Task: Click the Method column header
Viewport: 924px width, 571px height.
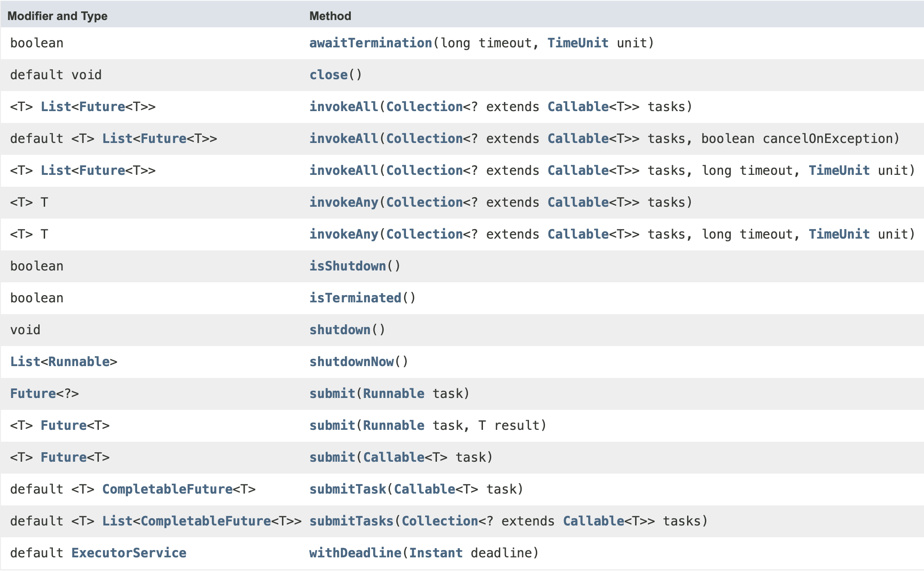Action: (x=330, y=16)
